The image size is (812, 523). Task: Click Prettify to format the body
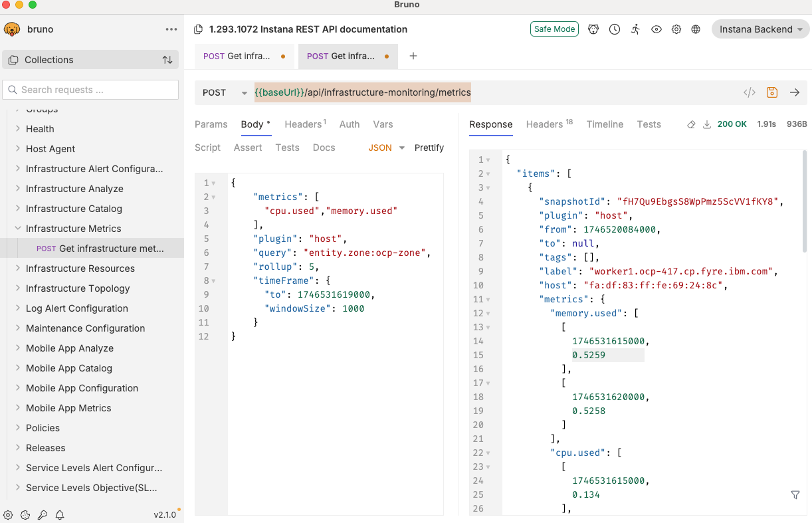click(x=429, y=148)
